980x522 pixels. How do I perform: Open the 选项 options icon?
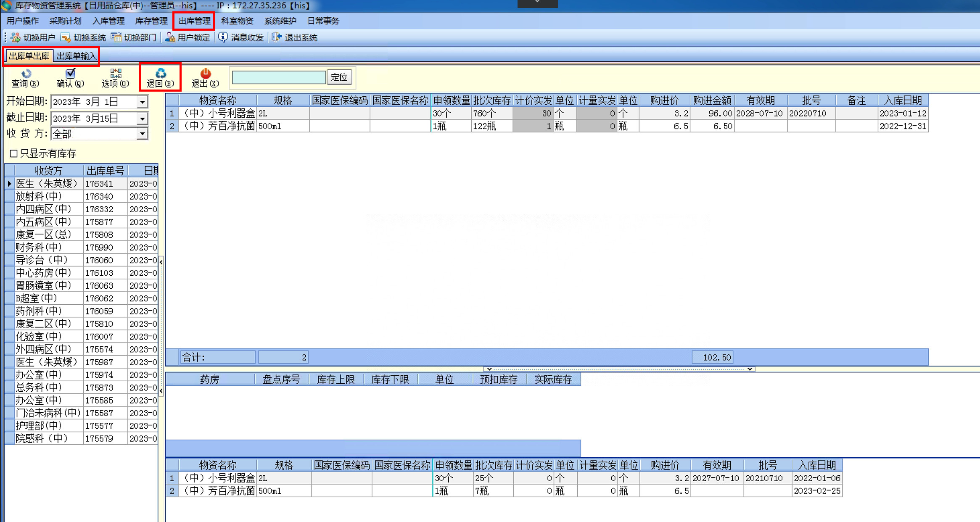115,74
